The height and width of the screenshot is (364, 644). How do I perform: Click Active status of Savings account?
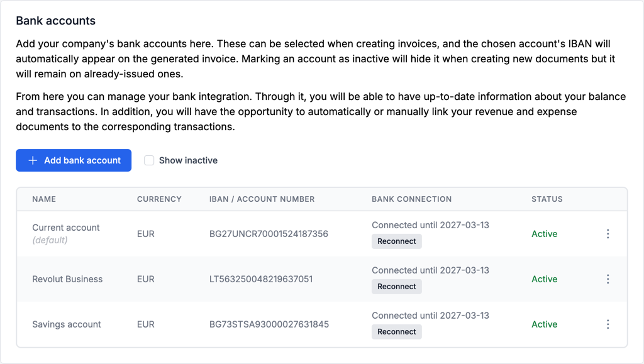click(544, 324)
